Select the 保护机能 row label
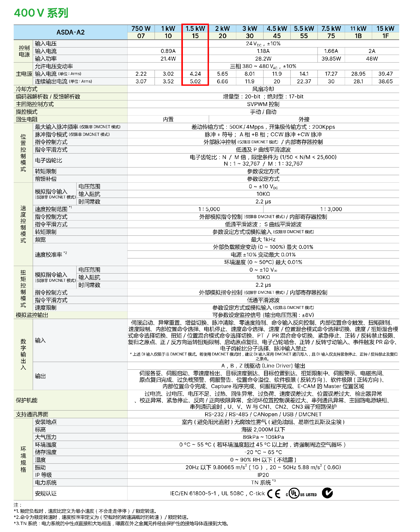Viewport: 420px width, 532px height. (x=26, y=400)
